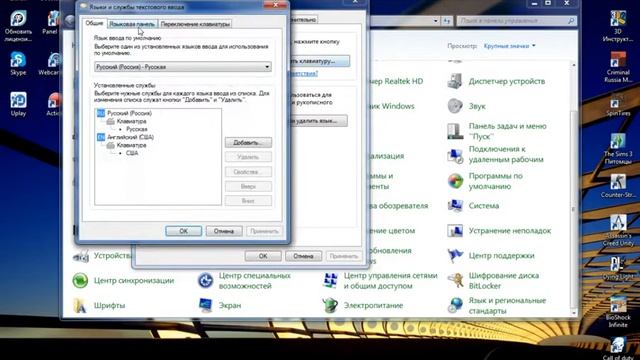Open the default input language dropdown
The width and height of the screenshot is (640, 360).
[x=183, y=67]
